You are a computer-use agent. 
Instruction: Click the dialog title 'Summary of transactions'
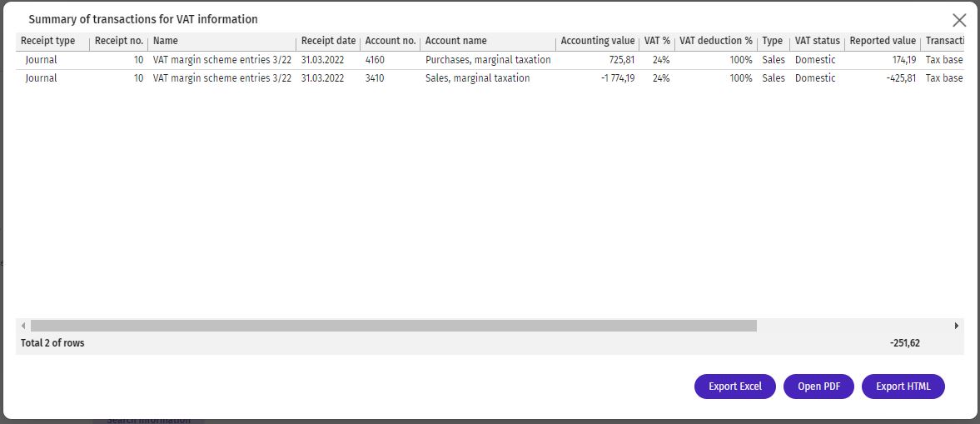coord(143,19)
